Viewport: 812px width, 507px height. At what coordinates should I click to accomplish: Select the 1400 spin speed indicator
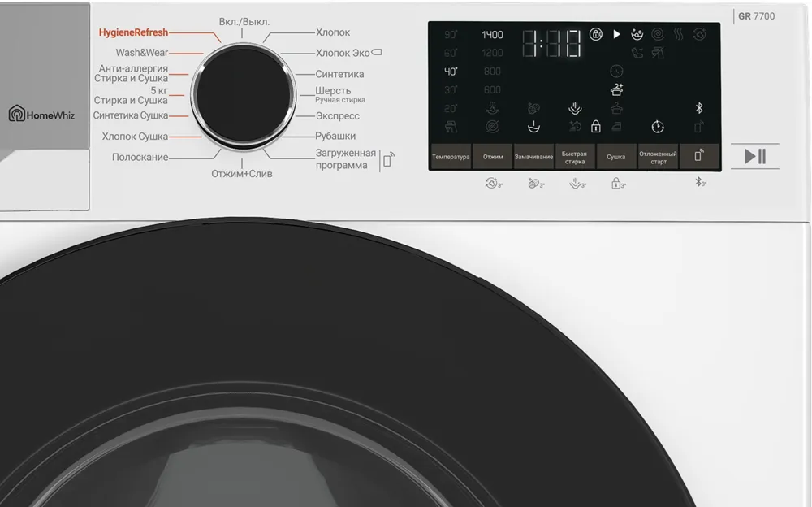point(494,36)
